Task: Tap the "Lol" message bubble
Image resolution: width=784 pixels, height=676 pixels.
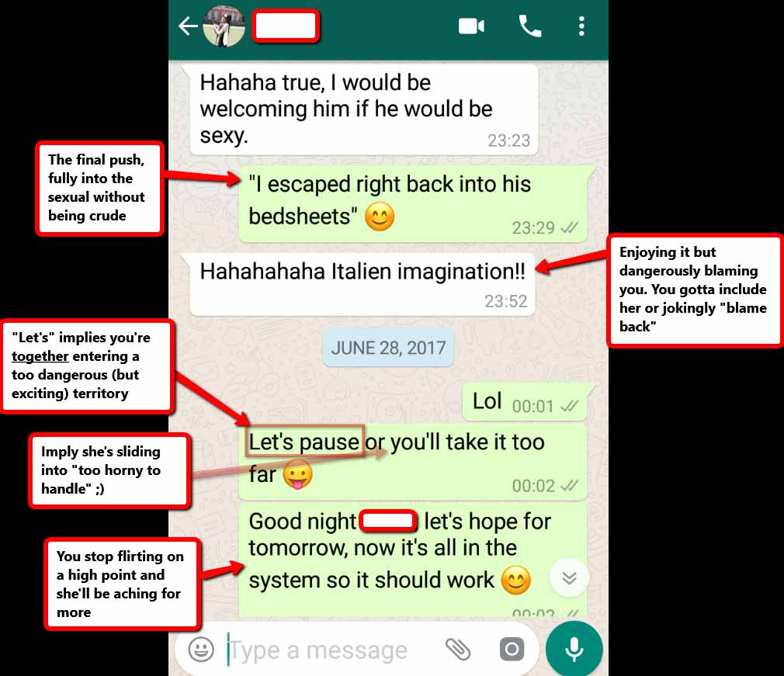Action: tap(528, 401)
